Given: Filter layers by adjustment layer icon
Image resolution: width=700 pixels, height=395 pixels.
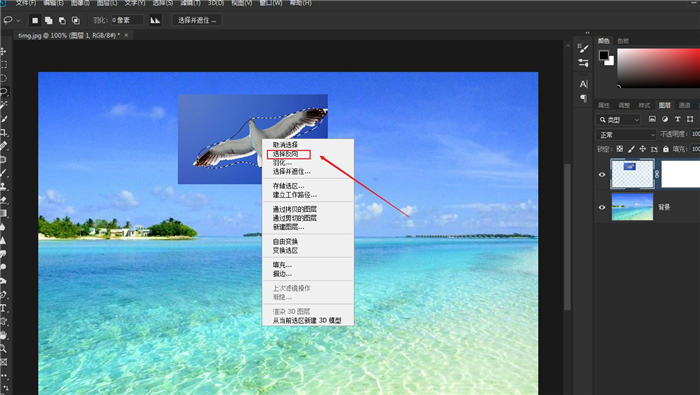Looking at the screenshot, I should point(665,119).
